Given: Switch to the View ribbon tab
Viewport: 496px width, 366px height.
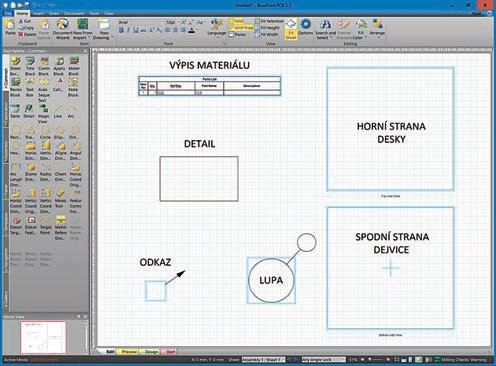Looking at the screenshot, I should [x=109, y=13].
